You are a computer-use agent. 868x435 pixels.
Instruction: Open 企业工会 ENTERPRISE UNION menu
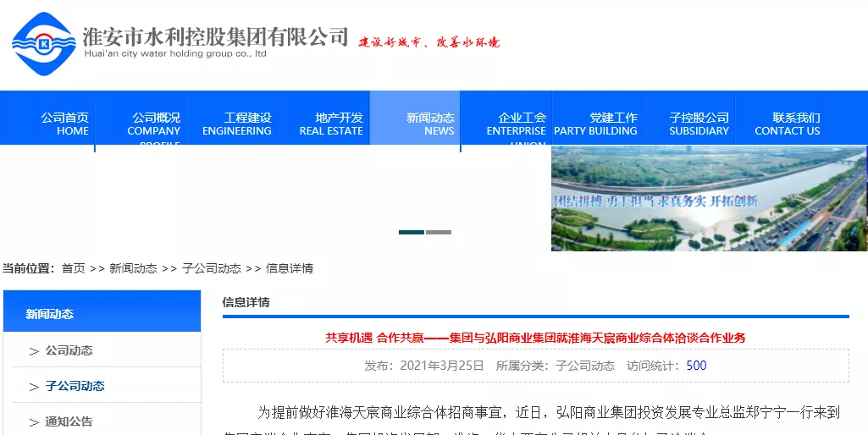pos(516,124)
